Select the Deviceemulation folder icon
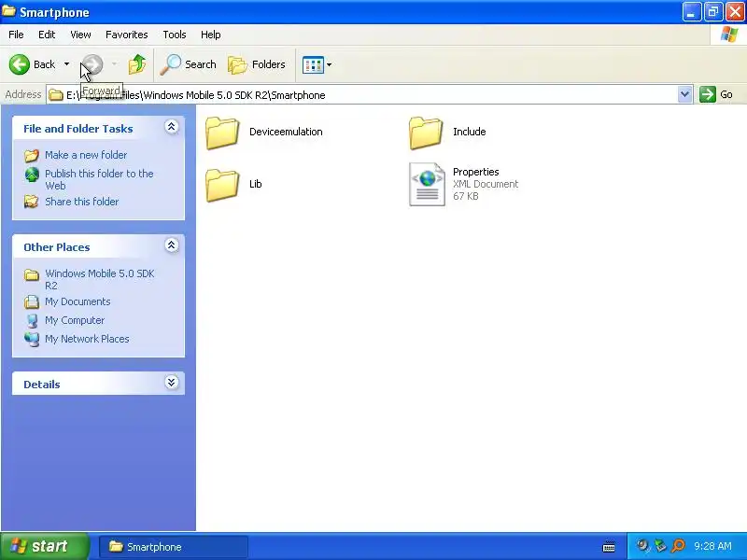This screenshot has height=560, width=747. pyautogui.click(x=222, y=133)
